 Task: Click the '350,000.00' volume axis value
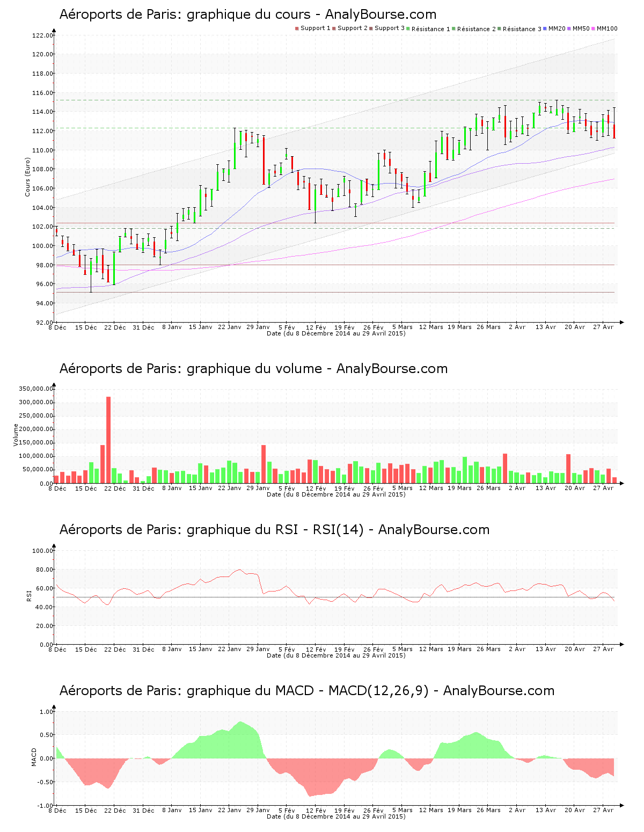35,389
